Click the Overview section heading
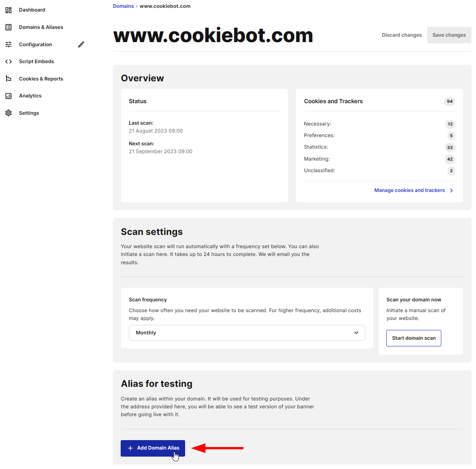Screen dimensions: 476x469 tap(143, 78)
